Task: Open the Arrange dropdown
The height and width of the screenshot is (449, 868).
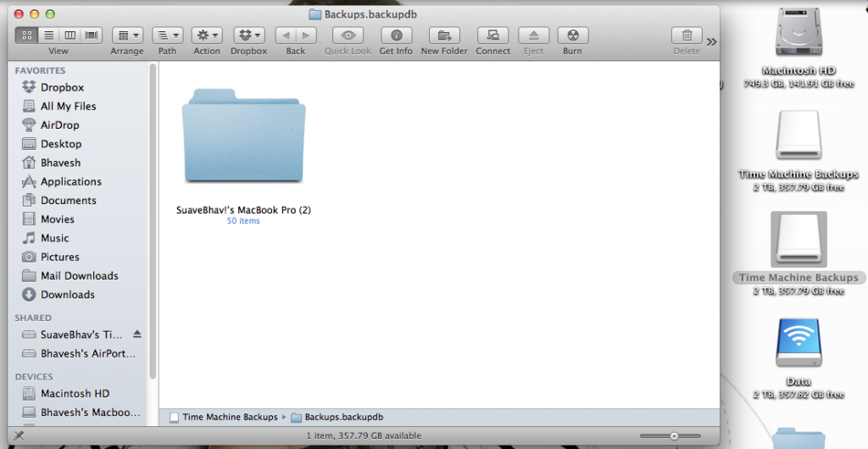Action: click(127, 36)
